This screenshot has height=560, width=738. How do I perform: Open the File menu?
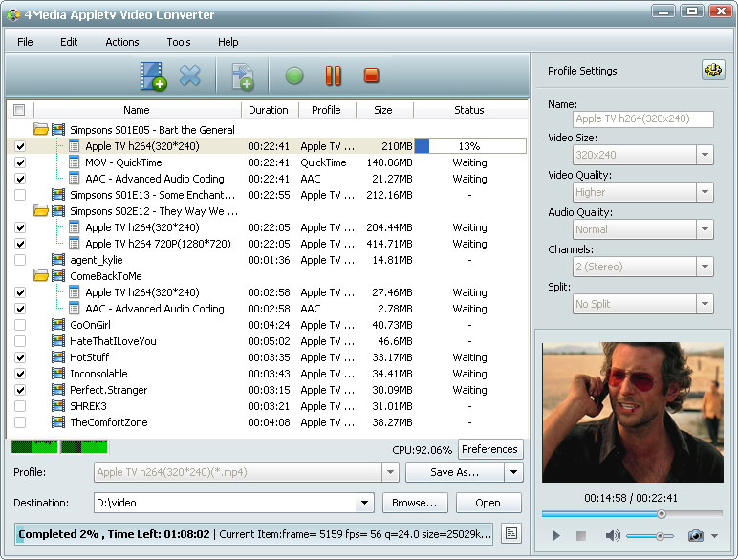click(x=25, y=42)
